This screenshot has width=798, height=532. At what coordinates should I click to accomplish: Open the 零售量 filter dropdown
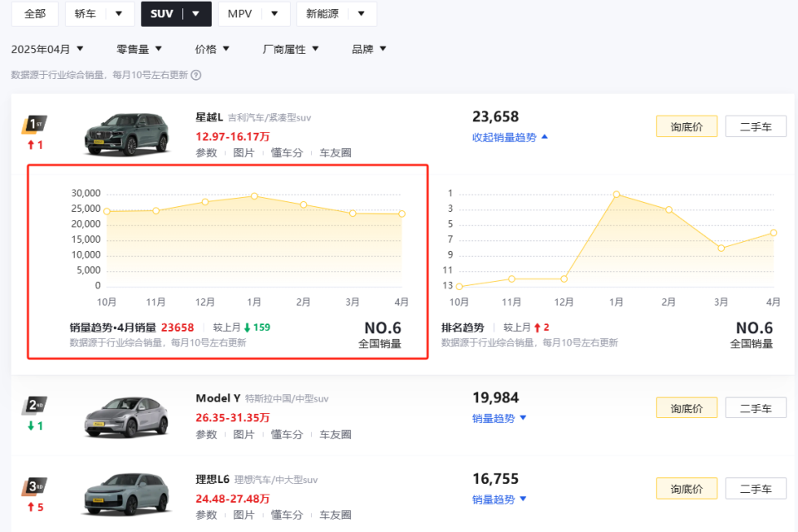(x=139, y=49)
